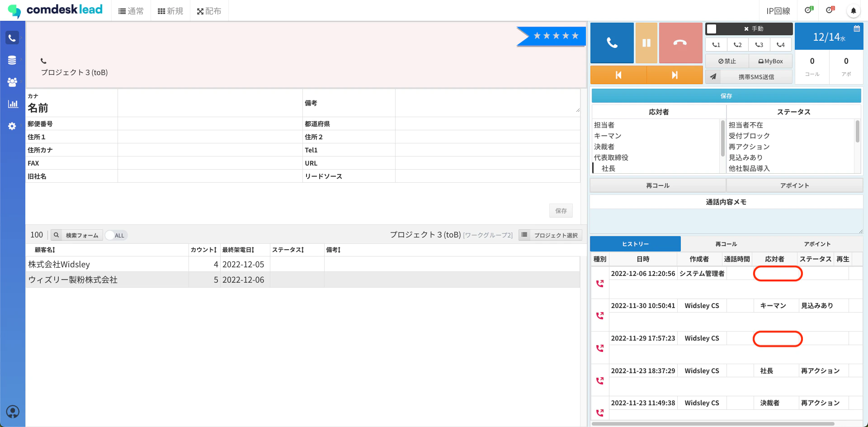This screenshot has width=868, height=427.
Task: Switch to the 再コール tab beside ヒストリー
Action: (726, 244)
